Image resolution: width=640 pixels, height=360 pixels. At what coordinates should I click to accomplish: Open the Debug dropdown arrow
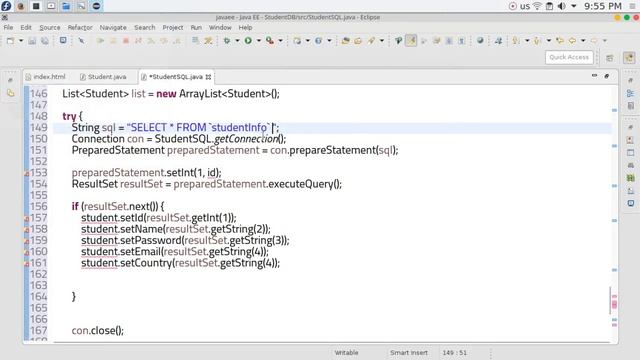point(237,40)
